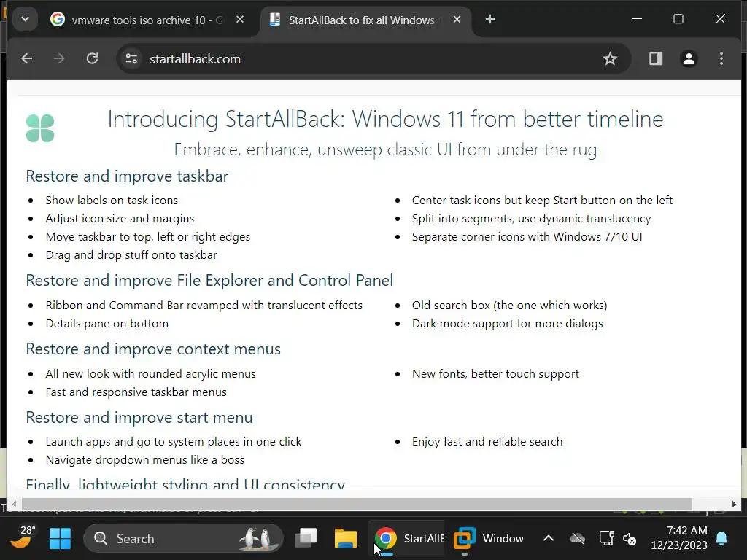Click the network display tray icon
Viewport: 747px width, 560px height.
click(606, 539)
